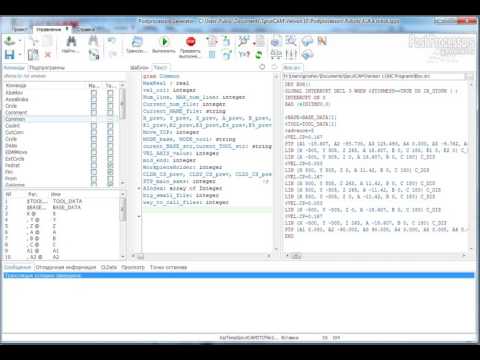Viewport: 480px width, 360px height.
Task: Open dropdown arrow beside the Save icon
Action: pos(20,54)
